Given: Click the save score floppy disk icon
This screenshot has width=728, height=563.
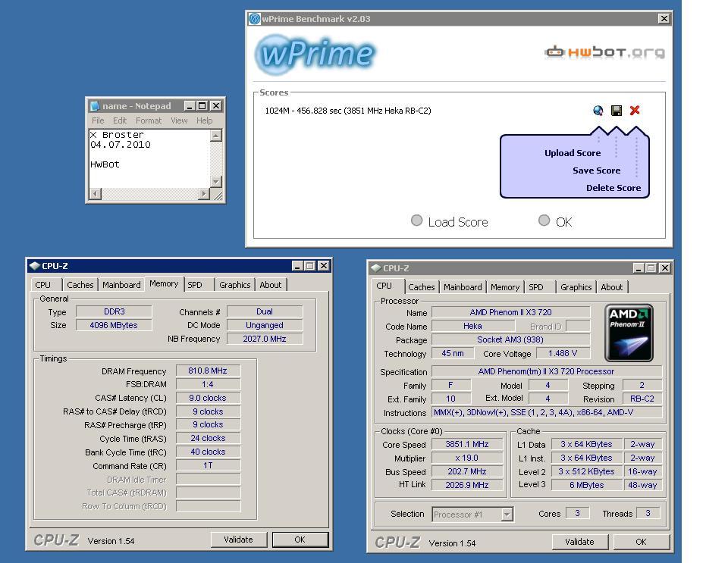Looking at the screenshot, I should pyautogui.click(x=616, y=111).
